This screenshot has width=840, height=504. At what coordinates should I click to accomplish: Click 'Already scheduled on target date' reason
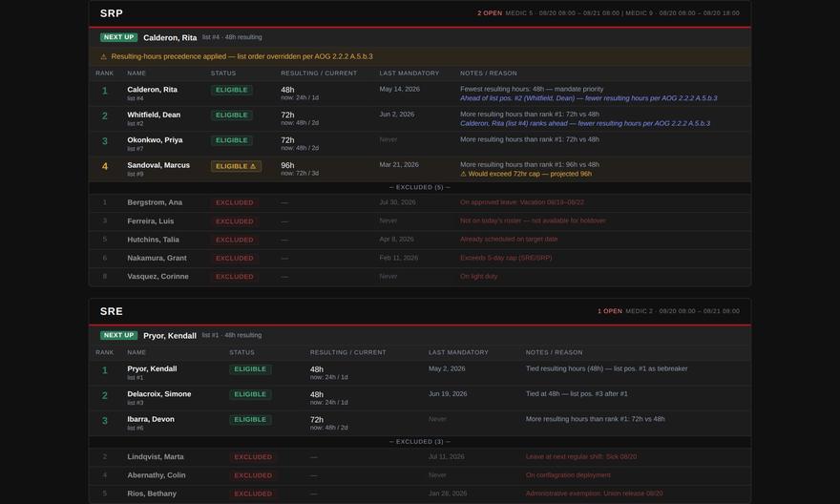tap(509, 240)
